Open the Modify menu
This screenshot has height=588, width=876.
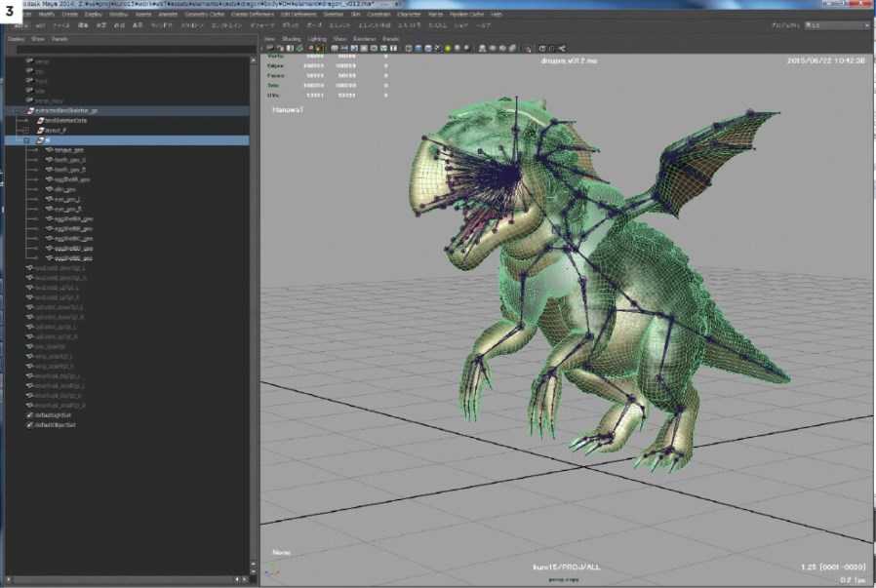tap(47, 14)
